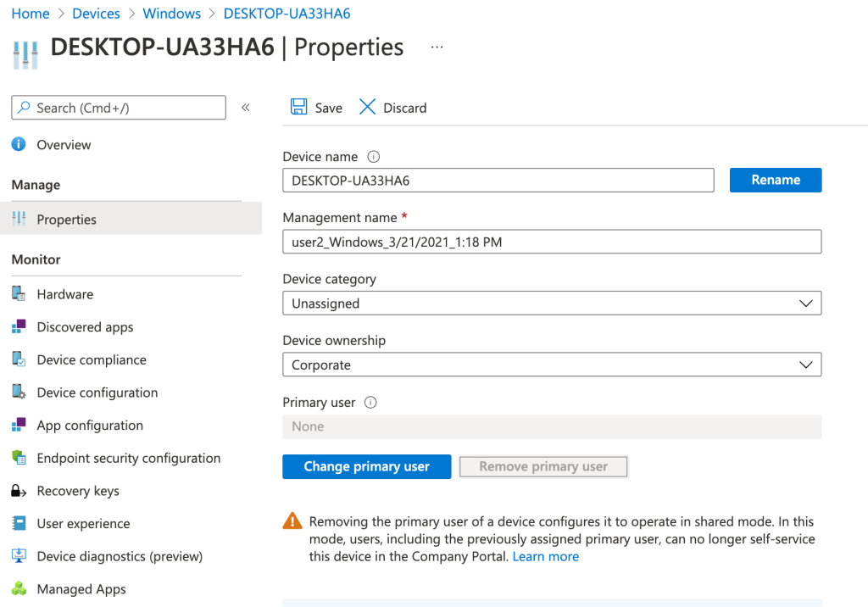This screenshot has height=607, width=868.
Task: Follow the Learn more link
Action: [545, 557]
